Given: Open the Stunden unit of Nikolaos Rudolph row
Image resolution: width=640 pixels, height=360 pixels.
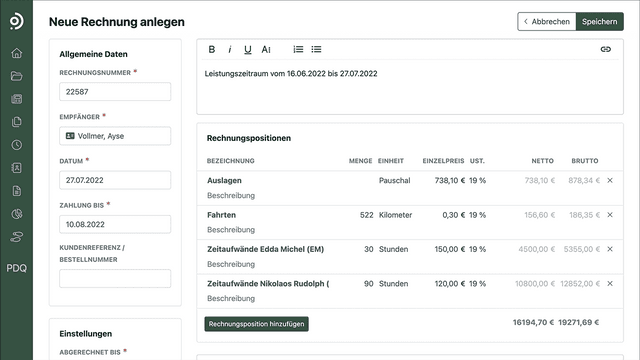Looking at the screenshot, I should coord(393,283).
